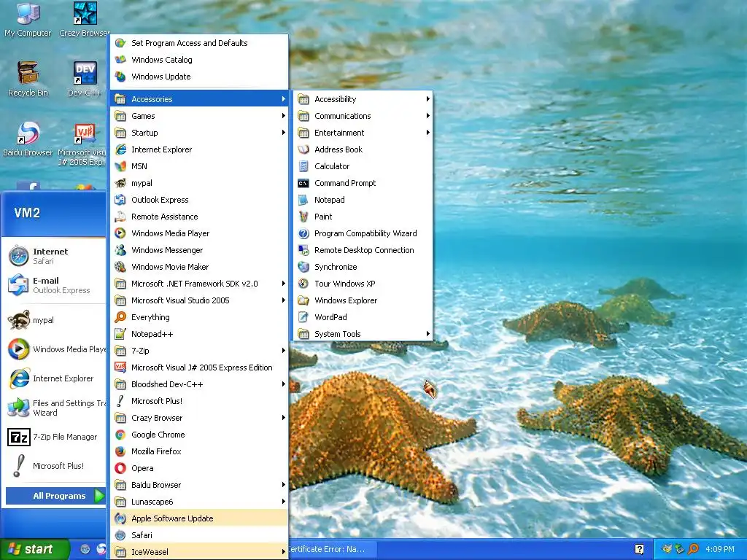Click the Outlook Express icon in programs list
Screen dimensions: 747x560
tap(120, 200)
